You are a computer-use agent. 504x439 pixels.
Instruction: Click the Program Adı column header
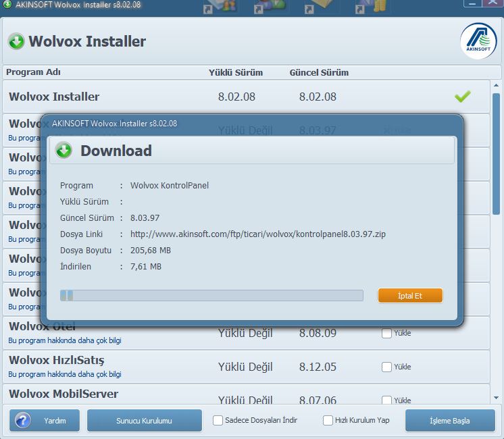pyautogui.click(x=33, y=72)
